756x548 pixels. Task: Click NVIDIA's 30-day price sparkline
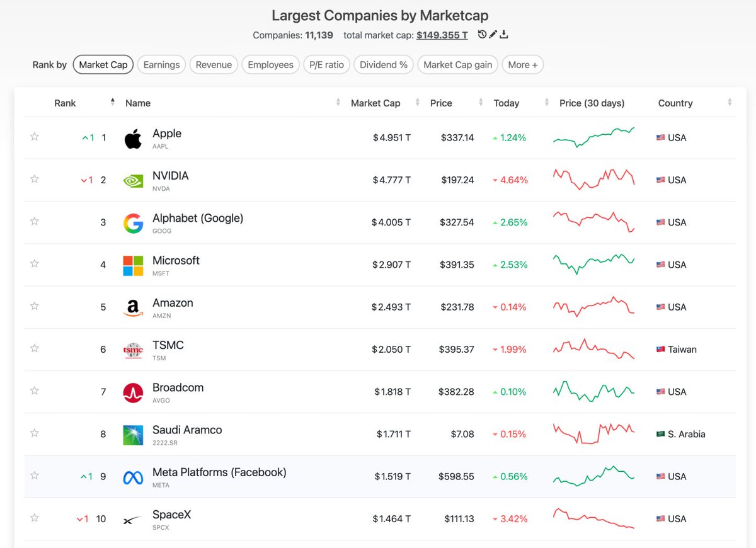coord(593,179)
